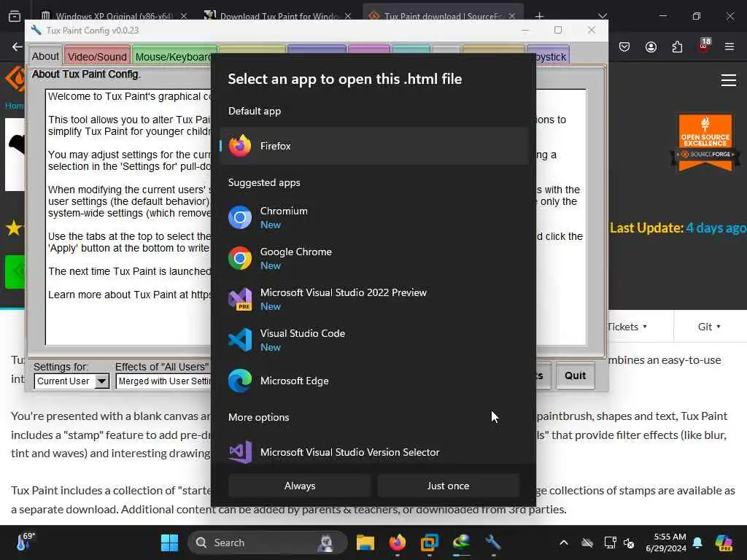Open the VirtualBox taskbar icon
747x560 pixels.
[x=429, y=542]
